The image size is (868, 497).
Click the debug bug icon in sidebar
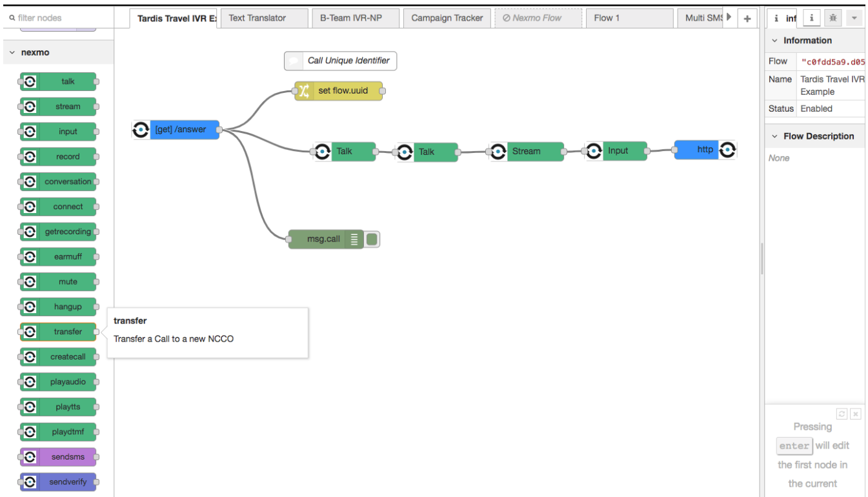pyautogui.click(x=833, y=18)
